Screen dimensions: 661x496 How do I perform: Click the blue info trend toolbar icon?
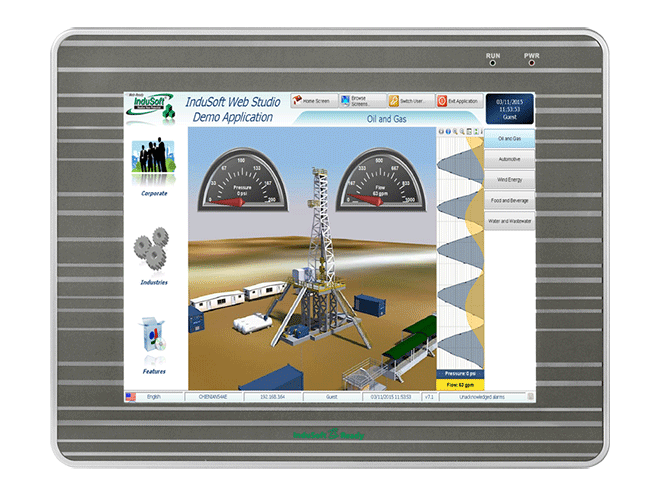point(448,131)
